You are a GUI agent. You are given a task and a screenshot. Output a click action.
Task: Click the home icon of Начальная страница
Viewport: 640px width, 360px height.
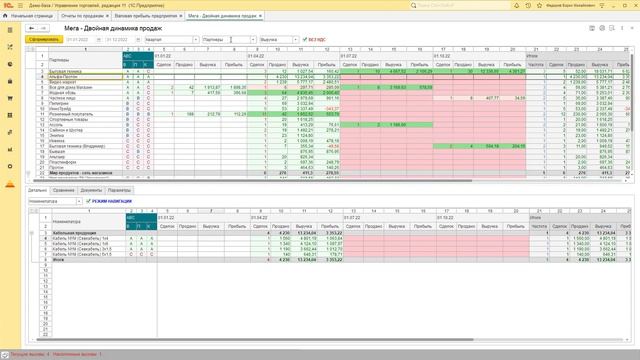pos(5,16)
